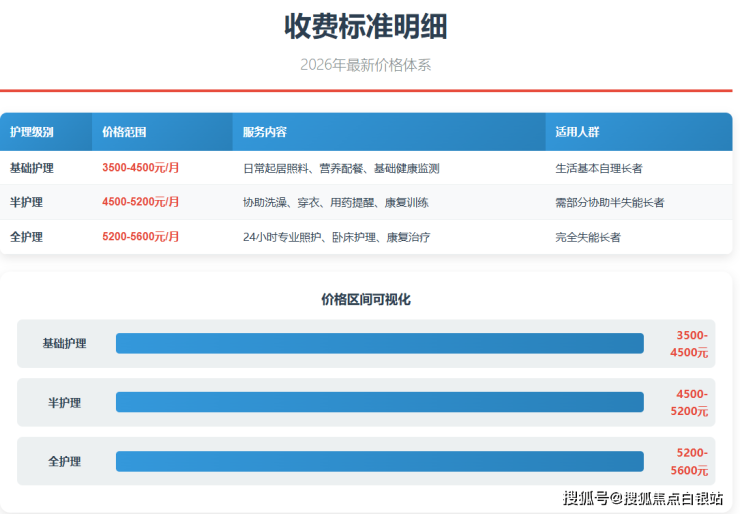Click the 收费标准明细 page title
The height and width of the screenshot is (514, 740).
365,27
